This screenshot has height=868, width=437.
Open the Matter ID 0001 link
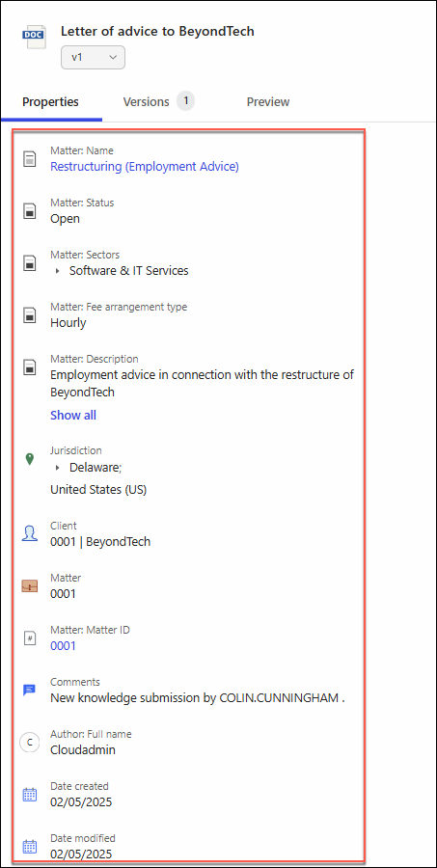tap(63, 645)
